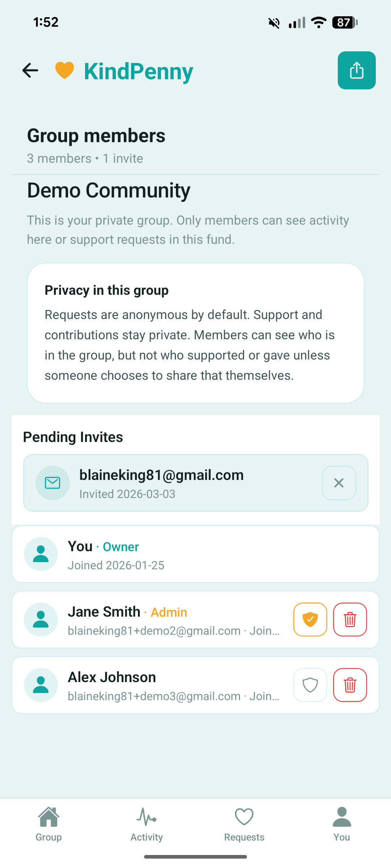Viewport: 391px width, 868px height.
Task: Tap the back arrow
Action: pos(30,70)
